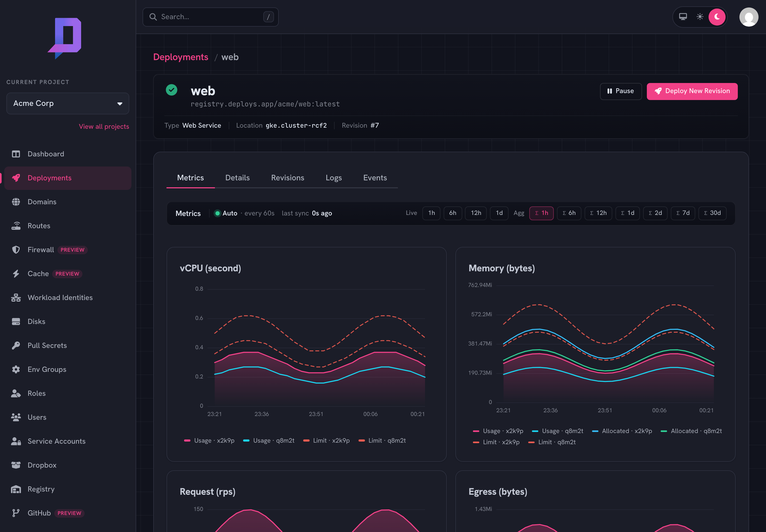This screenshot has width=766, height=532.
Task: Select Live 1d range
Action: tap(499, 213)
